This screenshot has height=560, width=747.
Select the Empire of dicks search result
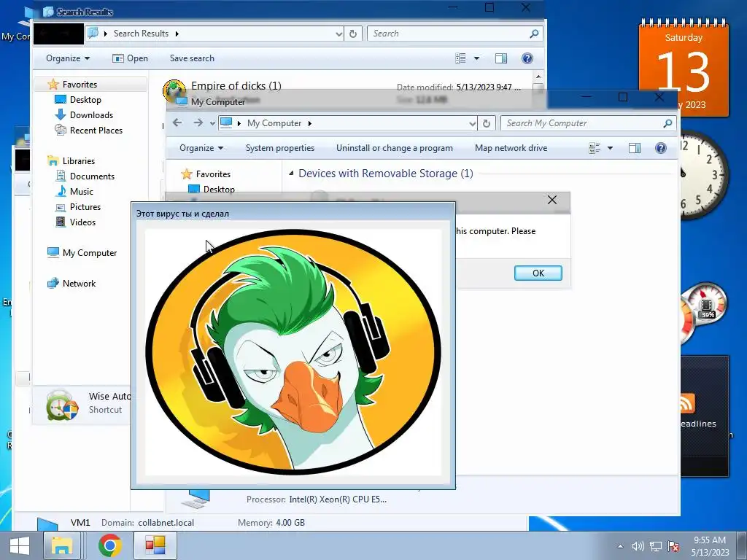[x=236, y=86]
